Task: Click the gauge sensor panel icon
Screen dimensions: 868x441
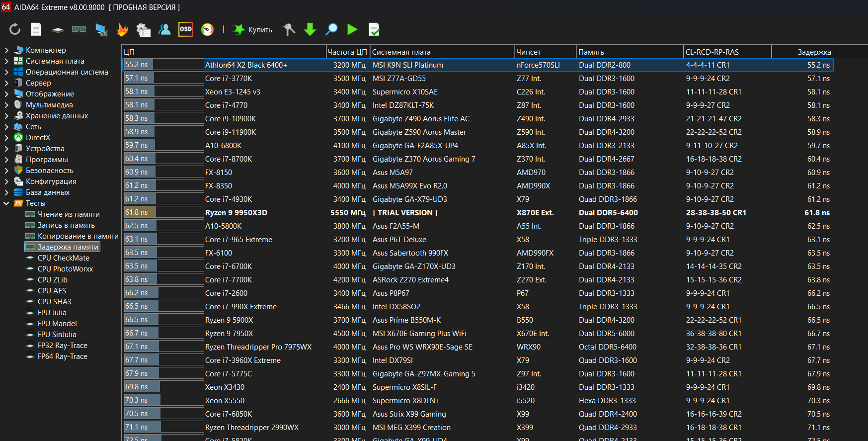Action: [207, 30]
